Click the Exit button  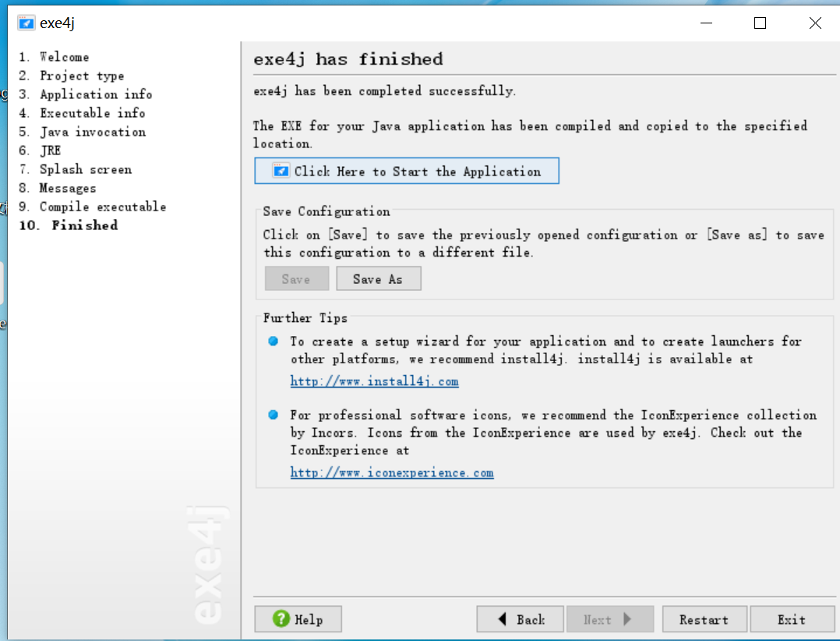pos(793,618)
